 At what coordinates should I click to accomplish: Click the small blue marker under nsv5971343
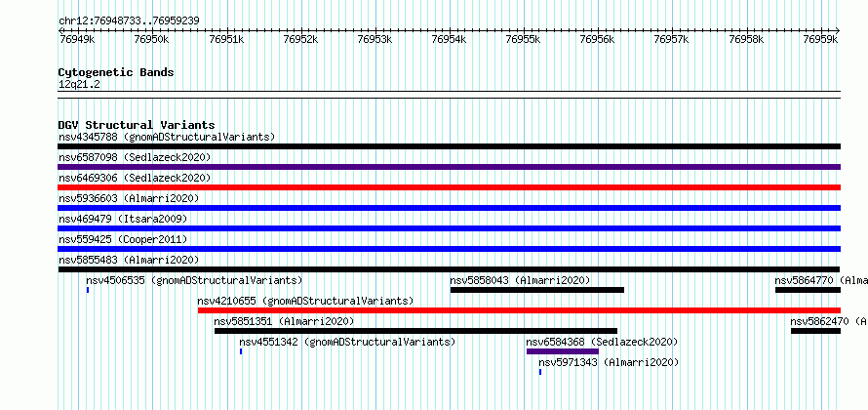click(540, 372)
